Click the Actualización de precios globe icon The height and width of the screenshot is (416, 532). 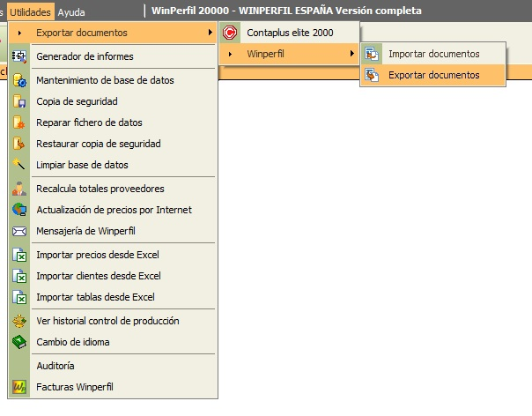[x=19, y=210]
